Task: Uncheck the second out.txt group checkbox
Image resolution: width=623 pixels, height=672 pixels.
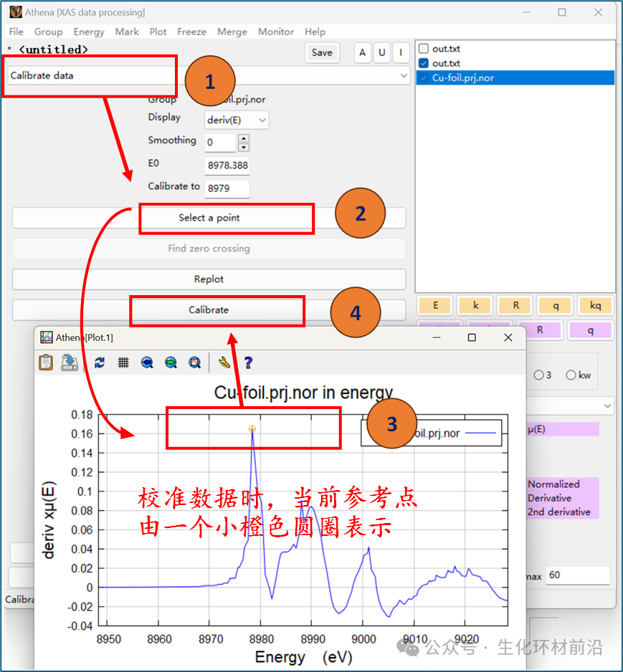Action: click(x=424, y=63)
